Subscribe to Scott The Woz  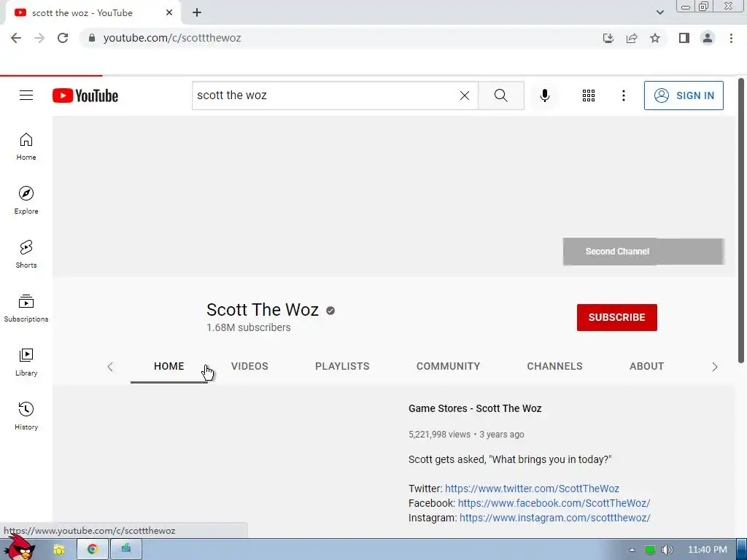point(617,318)
